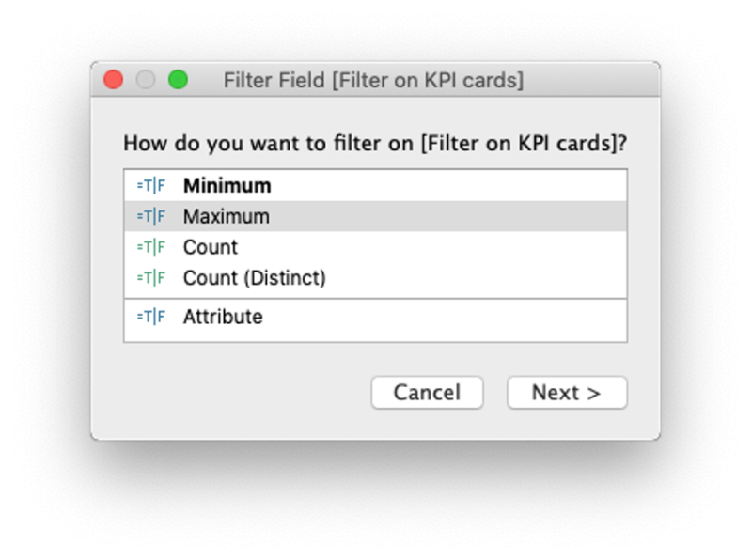
Task: Click the green maximize traffic light icon
Action: [x=180, y=80]
